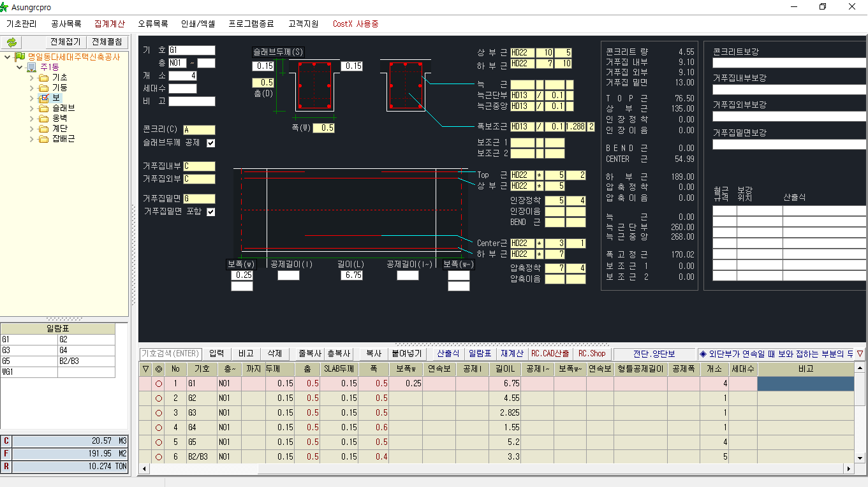Image resolution: width=868 pixels, height=487 pixels.
Task: Collapse the 주1동 tree node
Action: [20, 68]
